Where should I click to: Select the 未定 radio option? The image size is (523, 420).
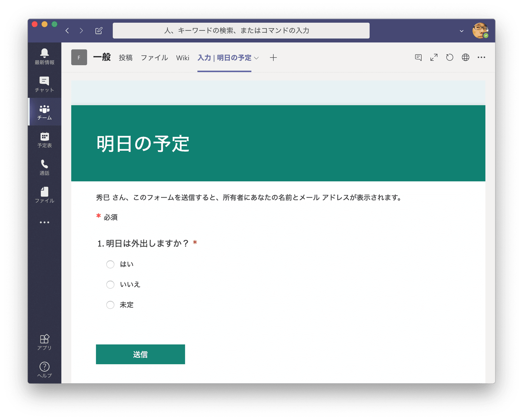(x=110, y=305)
